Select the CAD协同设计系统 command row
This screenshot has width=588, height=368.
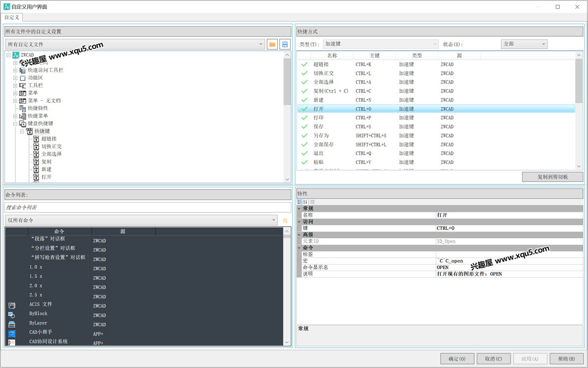tap(144, 342)
